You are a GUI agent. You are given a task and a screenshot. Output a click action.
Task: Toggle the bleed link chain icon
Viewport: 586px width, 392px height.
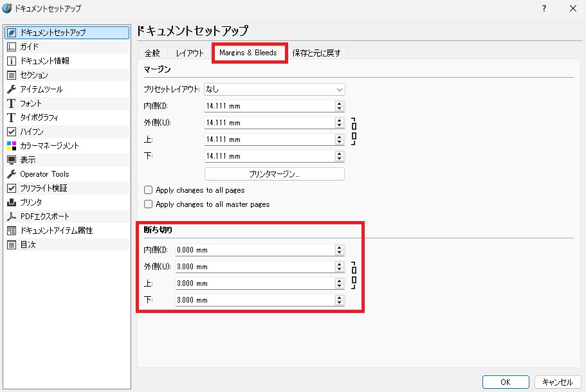pyautogui.click(x=353, y=275)
